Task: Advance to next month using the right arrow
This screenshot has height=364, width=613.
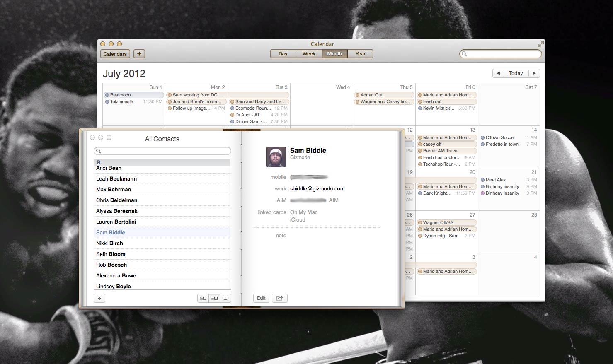Action: pyautogui.click(x=534, y=73)
